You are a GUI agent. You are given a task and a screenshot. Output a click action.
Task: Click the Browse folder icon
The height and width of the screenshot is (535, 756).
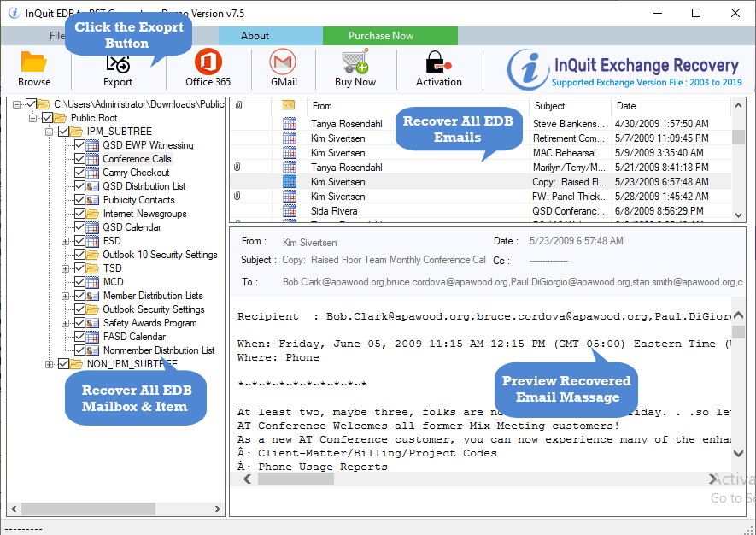34,62
